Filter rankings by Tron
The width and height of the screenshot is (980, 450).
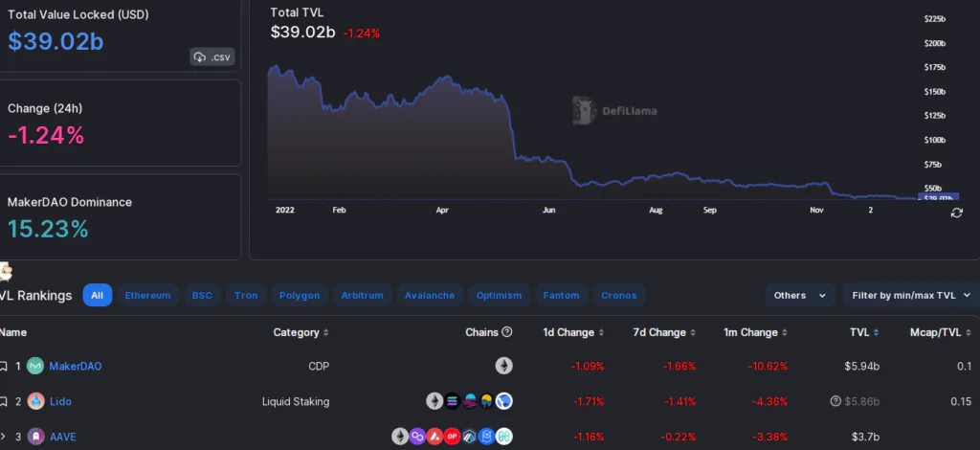click(x=246, y=295)
